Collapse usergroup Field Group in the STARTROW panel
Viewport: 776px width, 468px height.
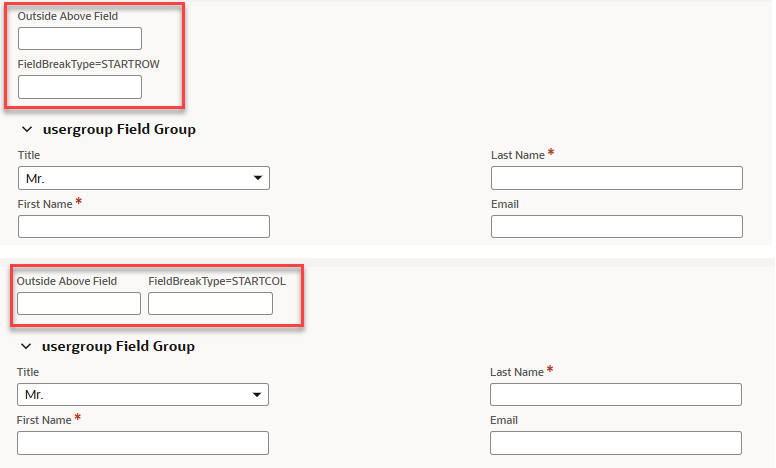pyautogui.click(x=27, y=130)
